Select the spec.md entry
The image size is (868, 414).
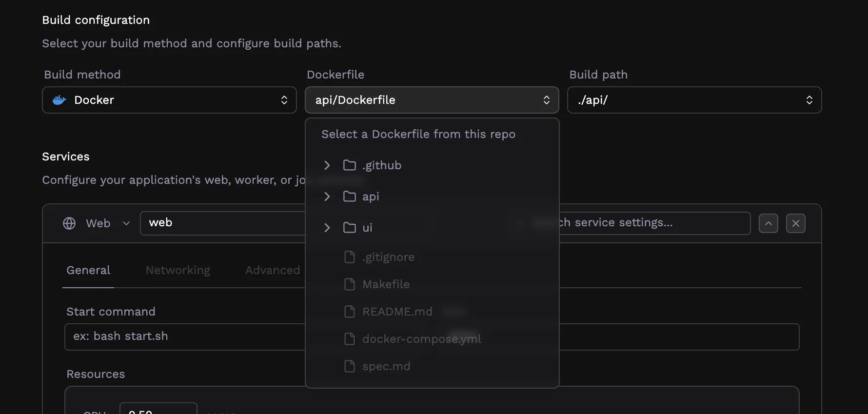click(386, 366)
